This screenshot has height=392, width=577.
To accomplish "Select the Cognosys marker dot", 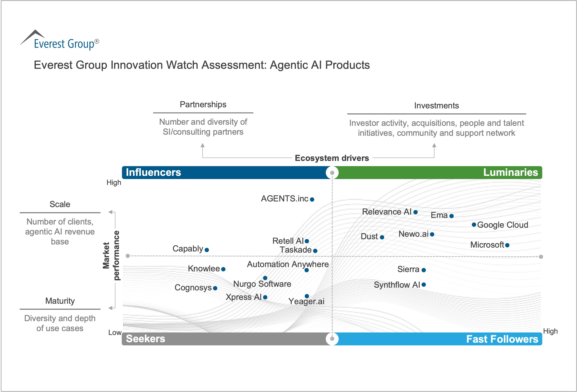I will tap(215, 288).
